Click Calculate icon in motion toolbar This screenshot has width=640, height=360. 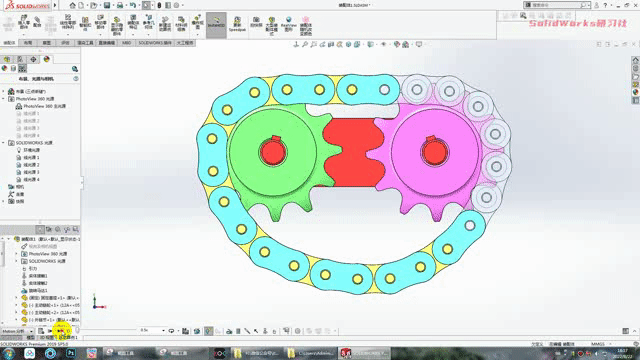(41, 331)
